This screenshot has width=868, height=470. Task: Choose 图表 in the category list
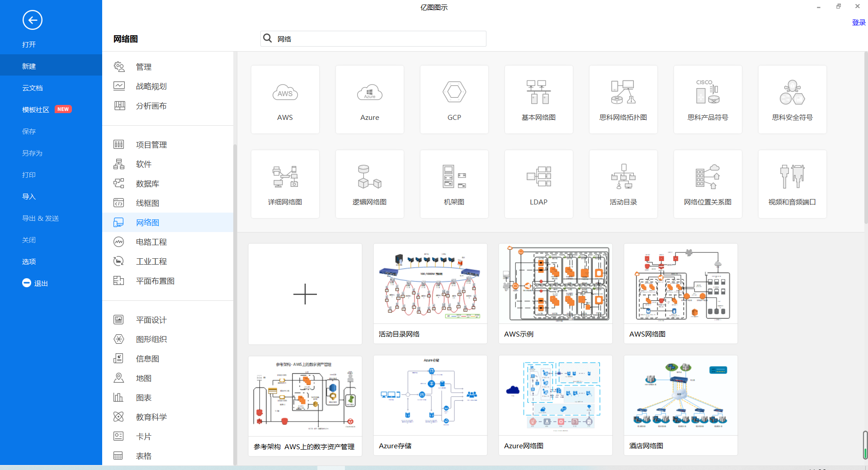168,397
